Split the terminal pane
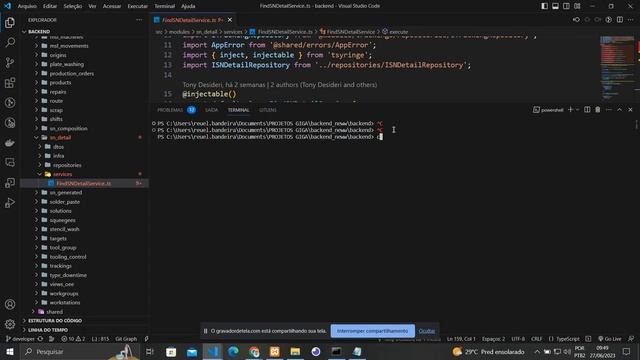This screenshot has height=360, width=640. 587,110
